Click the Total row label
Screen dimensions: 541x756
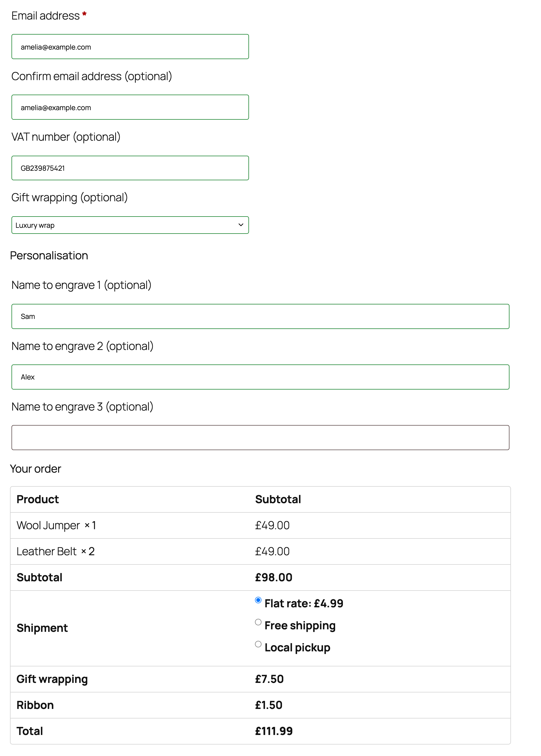point(30,731)
